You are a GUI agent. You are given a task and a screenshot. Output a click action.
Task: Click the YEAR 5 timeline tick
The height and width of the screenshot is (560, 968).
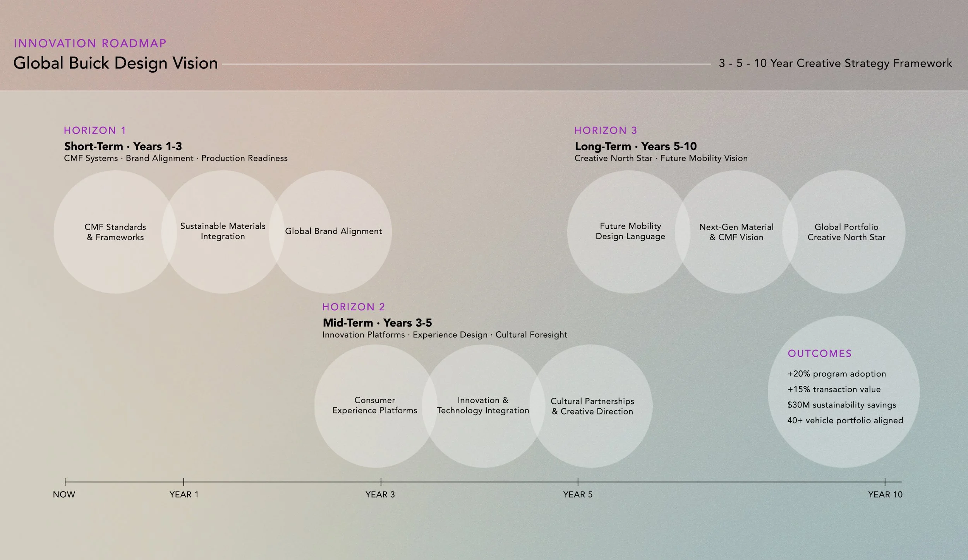(x=578, y=482)
